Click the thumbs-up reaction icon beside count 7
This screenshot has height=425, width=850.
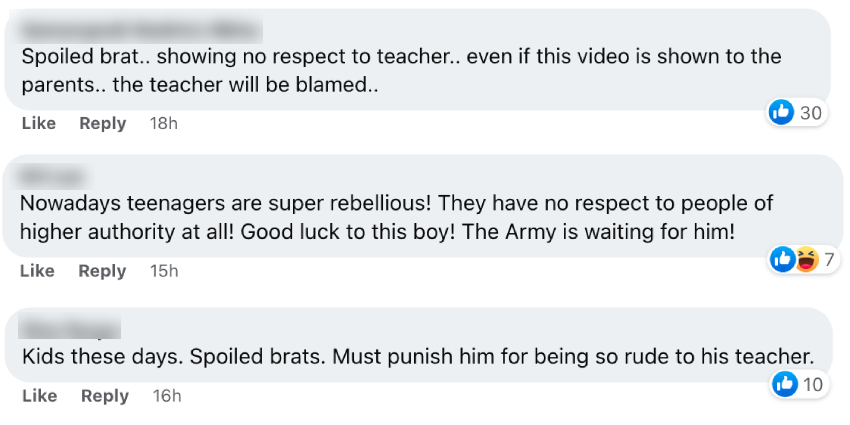782,260
